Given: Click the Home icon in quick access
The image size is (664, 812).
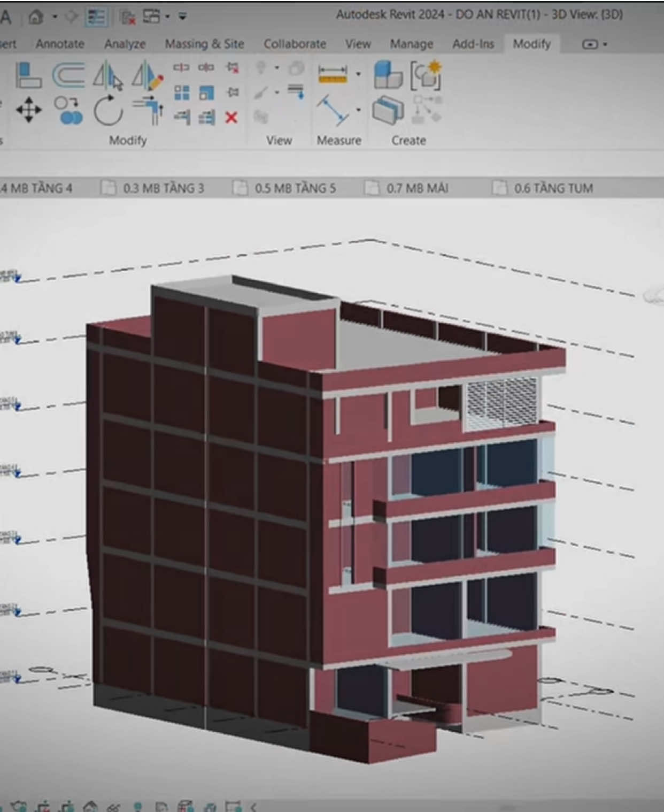Looking at the screenshot, I should point(35,17).
